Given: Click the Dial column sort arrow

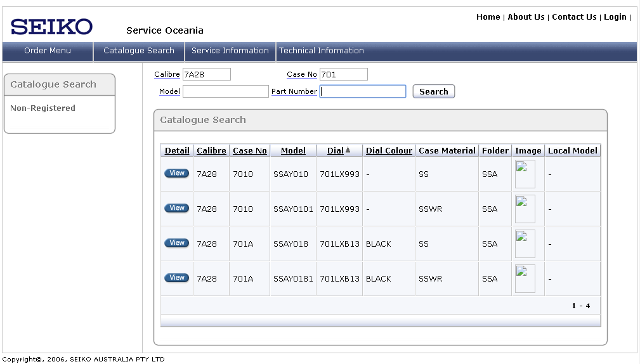Looking at the screenshot, I should [x=348, y=150].
